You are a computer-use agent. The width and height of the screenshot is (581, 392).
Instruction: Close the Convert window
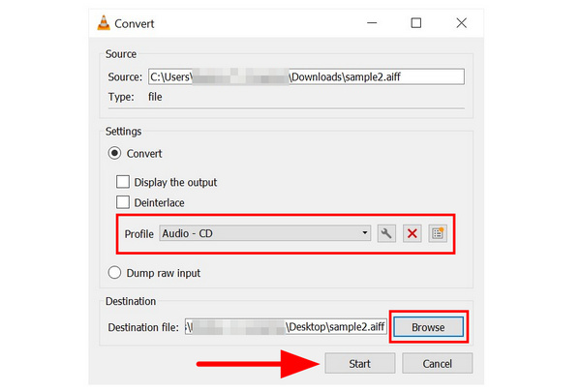pyautogui.click(x=461, y=23)
